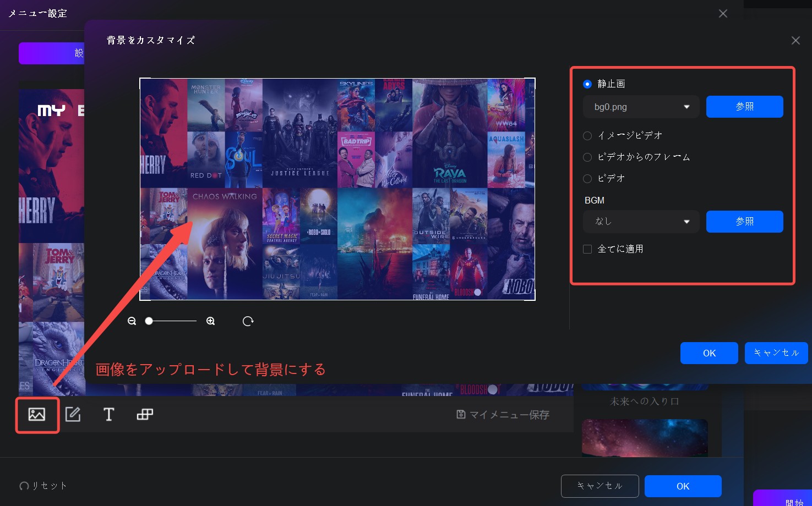Viewport: 812px width, 506px height.
Task: Click the background image preview
Action: [x=337, y=189]
